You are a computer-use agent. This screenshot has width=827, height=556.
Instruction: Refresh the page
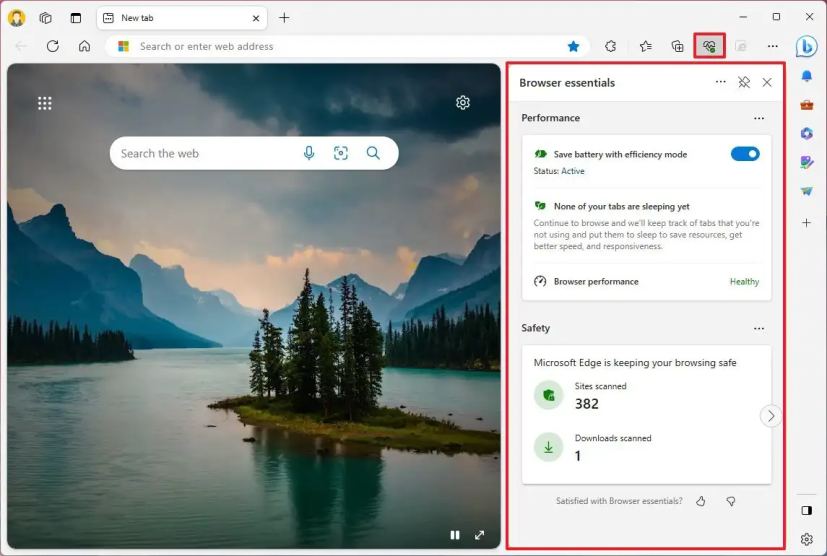pyautogui.click(x=53, y=46)
